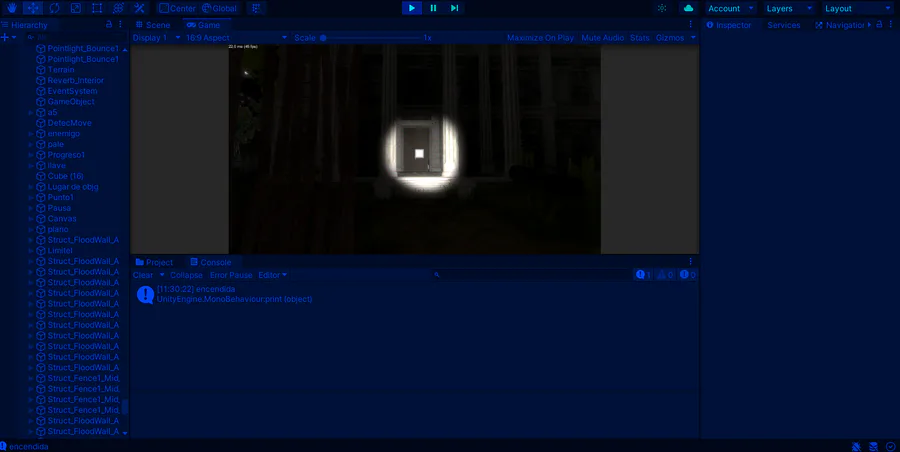Open Collab settings sun icon
The width and height of the screenshot is (900, 452).
pyautogui.click(x=662, y=8)
